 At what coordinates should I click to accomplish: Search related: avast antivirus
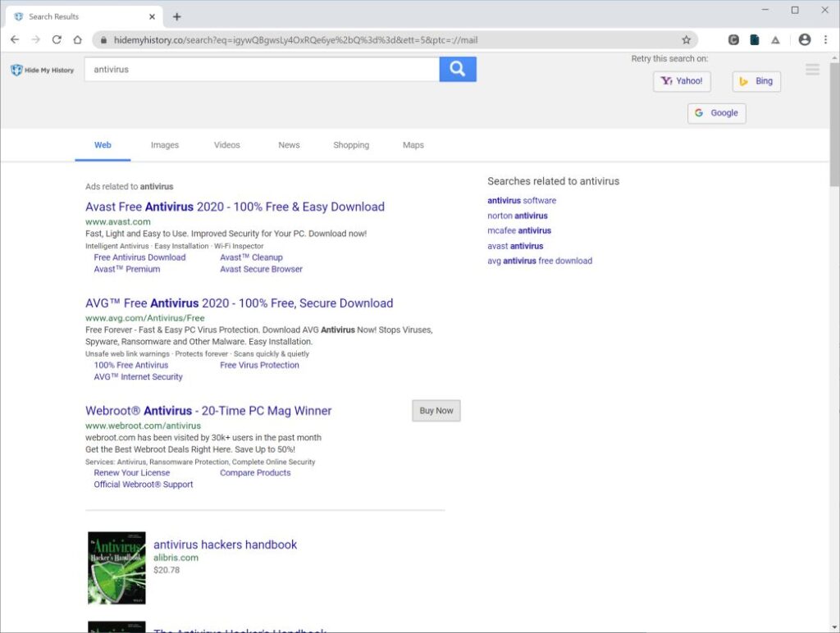tap(515, 246)
